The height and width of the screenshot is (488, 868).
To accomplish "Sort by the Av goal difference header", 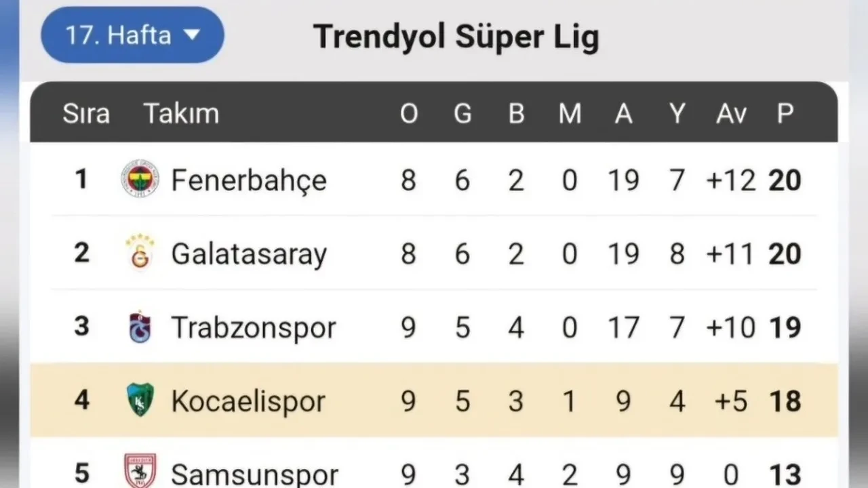I will tap(731, 113).
